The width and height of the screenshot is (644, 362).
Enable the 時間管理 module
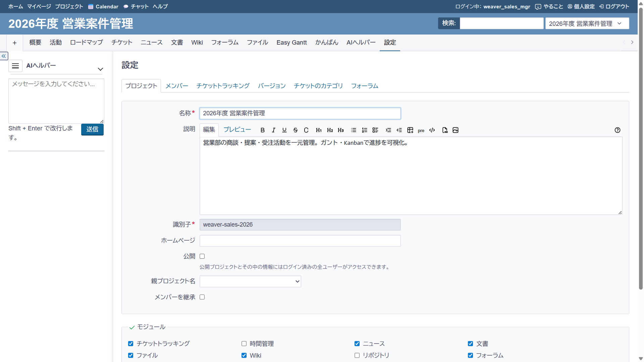pos(244,344)
